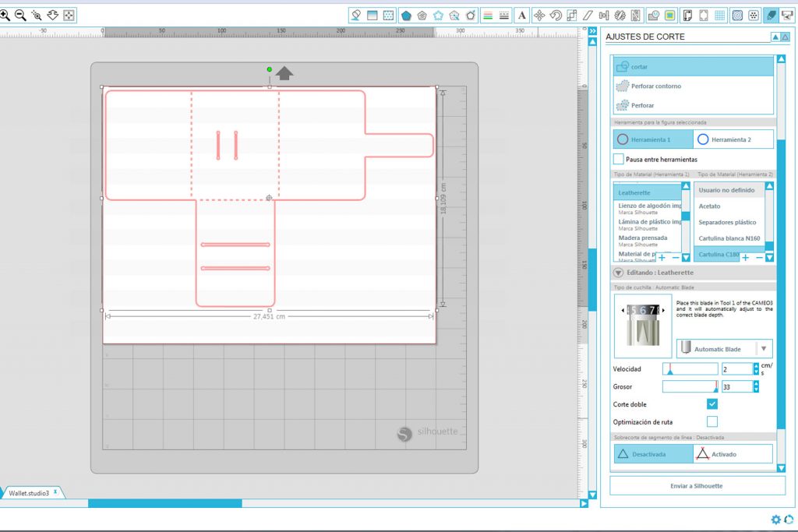Open the Grid settings icon
The height and width of the screenshot is (532, 798).
tap(719, 16)
